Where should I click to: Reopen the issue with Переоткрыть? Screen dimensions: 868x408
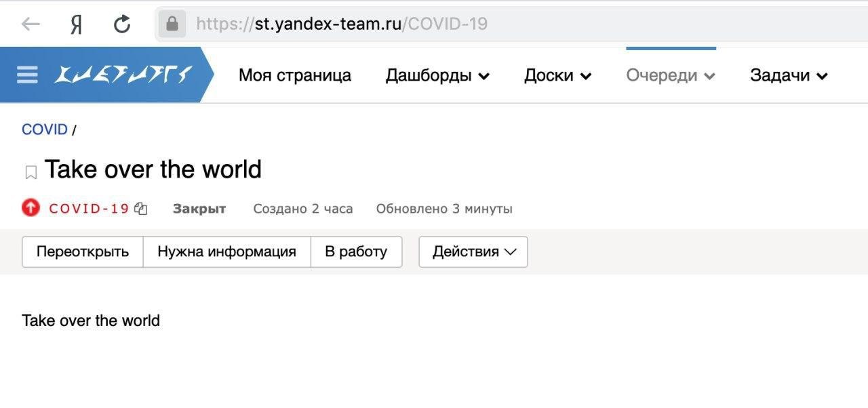83,251
